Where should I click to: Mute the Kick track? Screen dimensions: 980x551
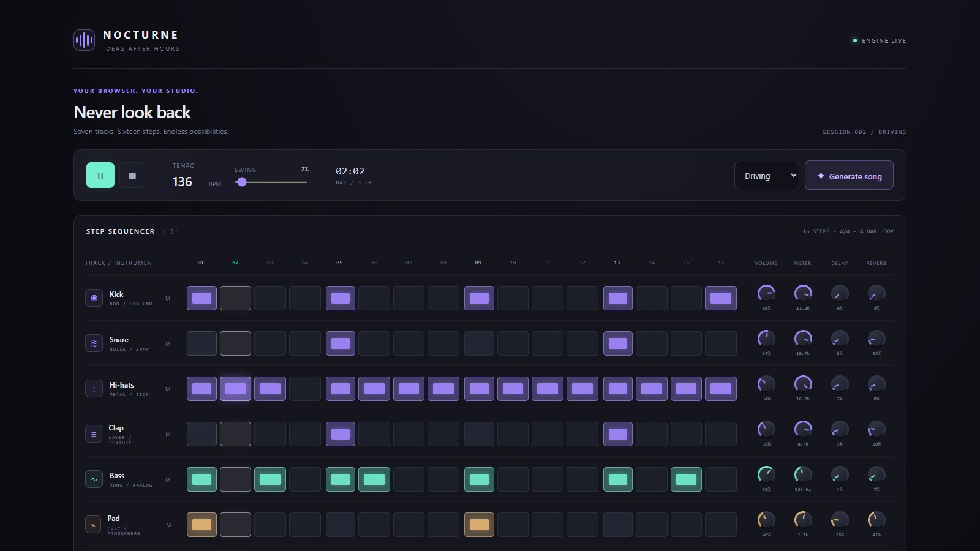tap(168, 299)
